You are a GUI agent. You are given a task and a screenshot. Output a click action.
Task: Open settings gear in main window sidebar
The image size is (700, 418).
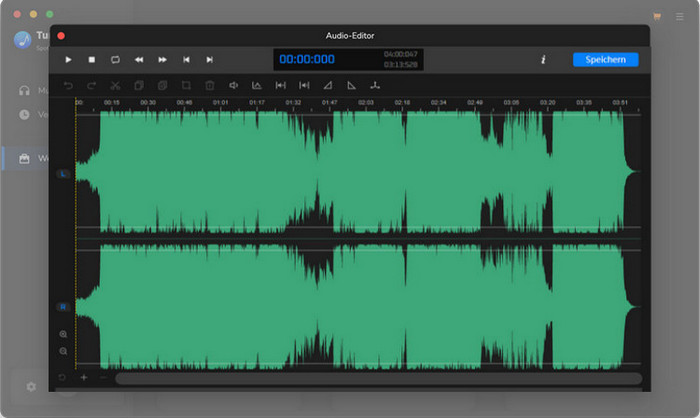tap(31, 386)
